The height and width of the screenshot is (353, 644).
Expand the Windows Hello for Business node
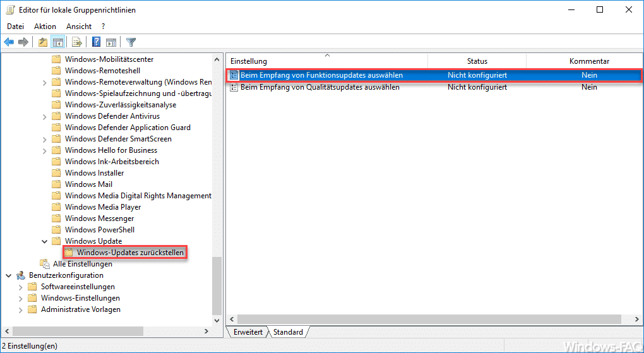44,150
